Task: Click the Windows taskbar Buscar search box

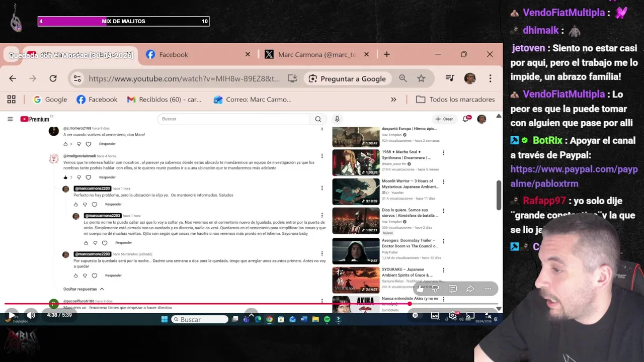Action: 200,319
